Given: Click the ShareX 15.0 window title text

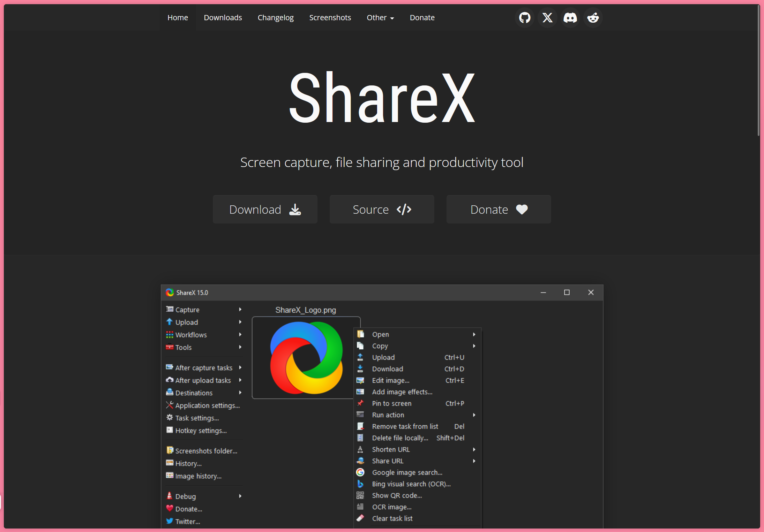Looking at the screenshot, I should tap(192, 292).
